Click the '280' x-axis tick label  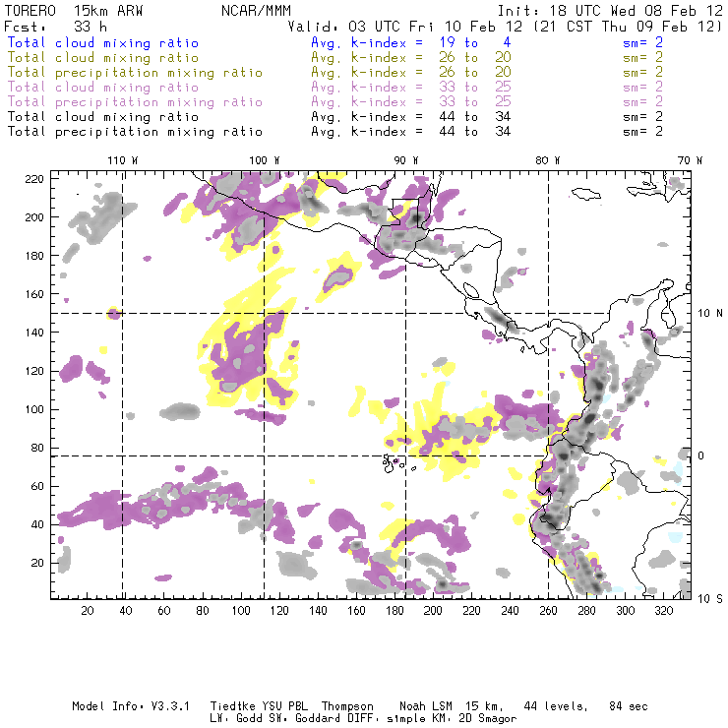click(587, 611)
